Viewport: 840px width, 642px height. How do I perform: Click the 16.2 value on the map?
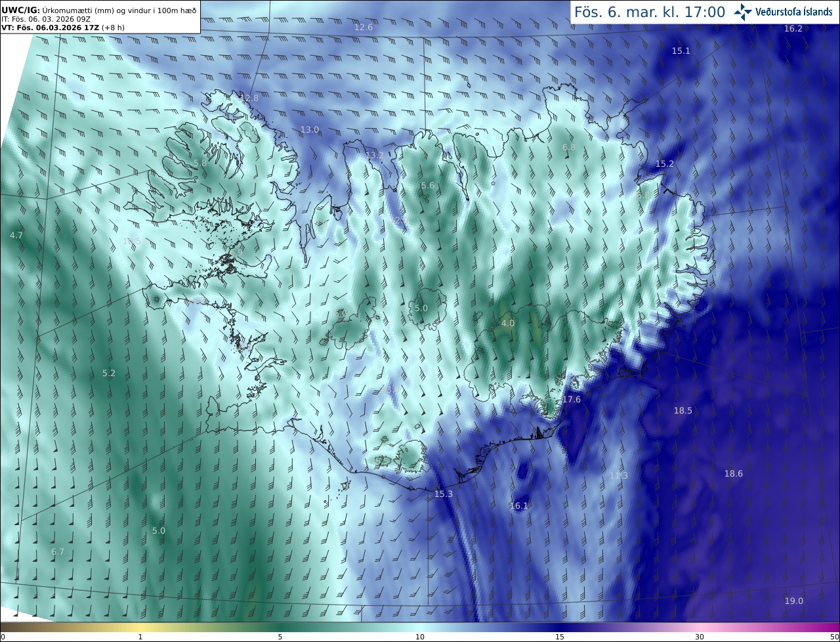pyautogui.click(x=793, y=28)
